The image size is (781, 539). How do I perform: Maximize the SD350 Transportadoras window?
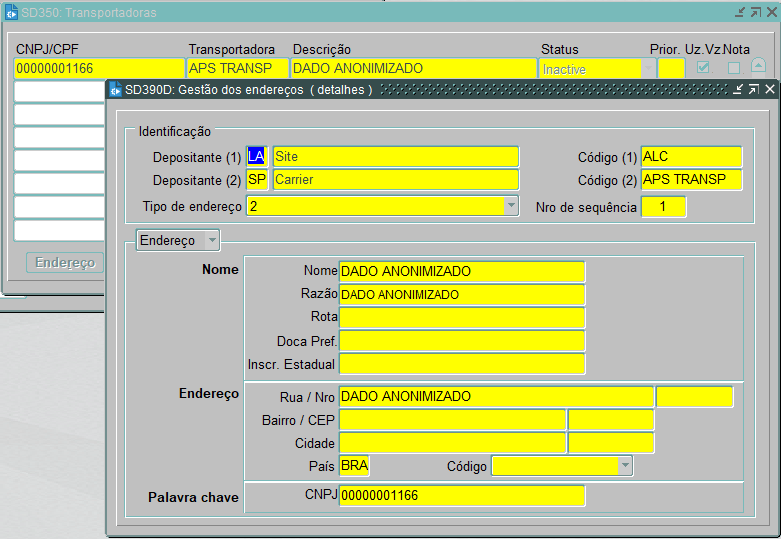[x=756, y=12]
